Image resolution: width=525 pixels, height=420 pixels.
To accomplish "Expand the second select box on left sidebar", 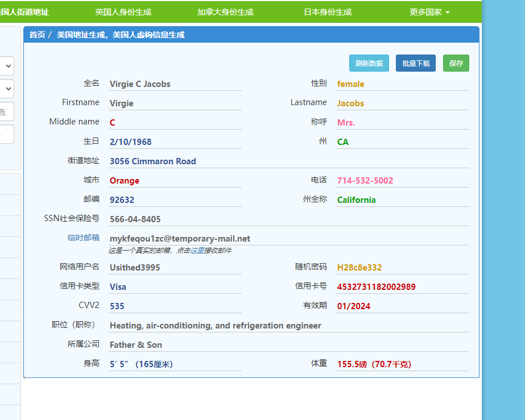I will [7, 89].
